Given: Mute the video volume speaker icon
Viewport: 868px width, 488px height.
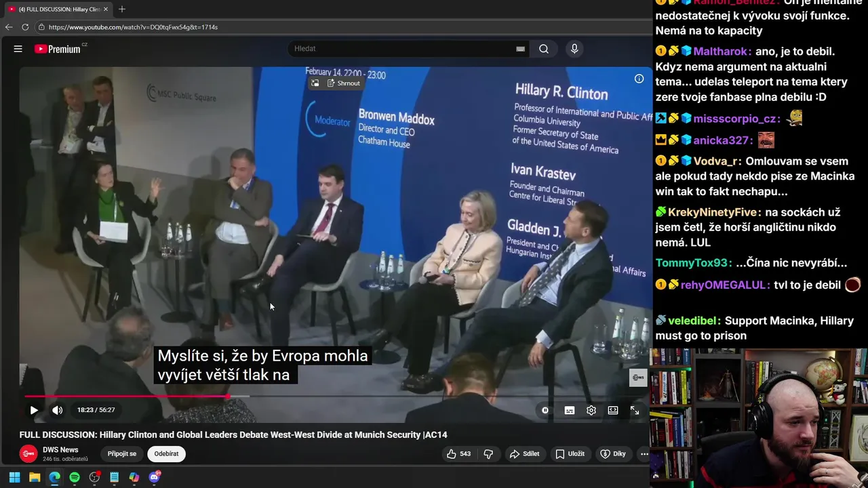Looking at the screenshot, I should tap(58, 410).
